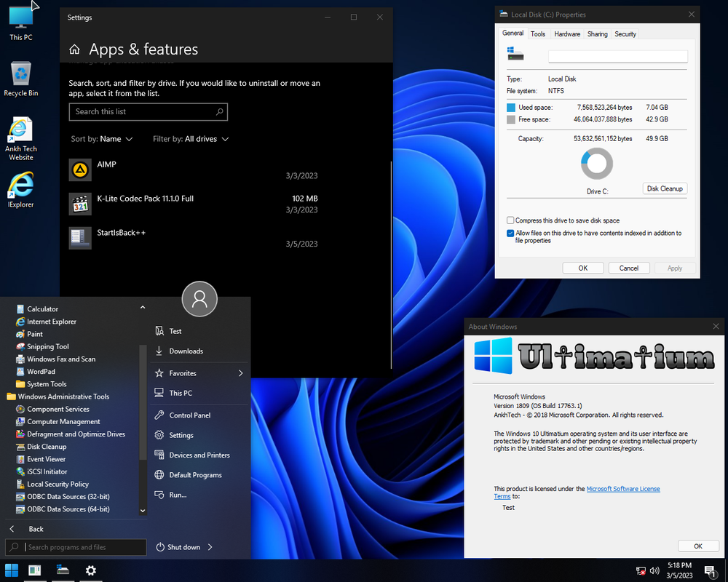Enable Compress this drive to save disk space
Image resolution: width=728 pixels, height=582 pixels.
(x=510, y=220)
